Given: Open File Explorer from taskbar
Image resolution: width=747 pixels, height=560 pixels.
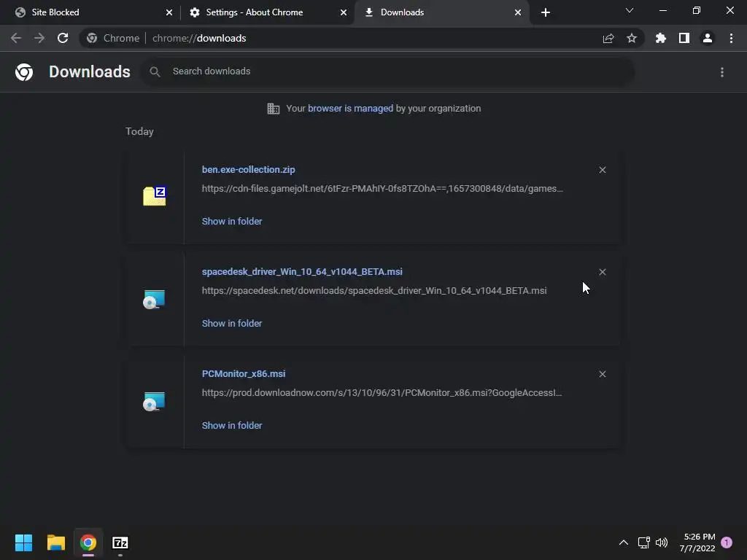Looking at the screenshot, I should 55,542.
